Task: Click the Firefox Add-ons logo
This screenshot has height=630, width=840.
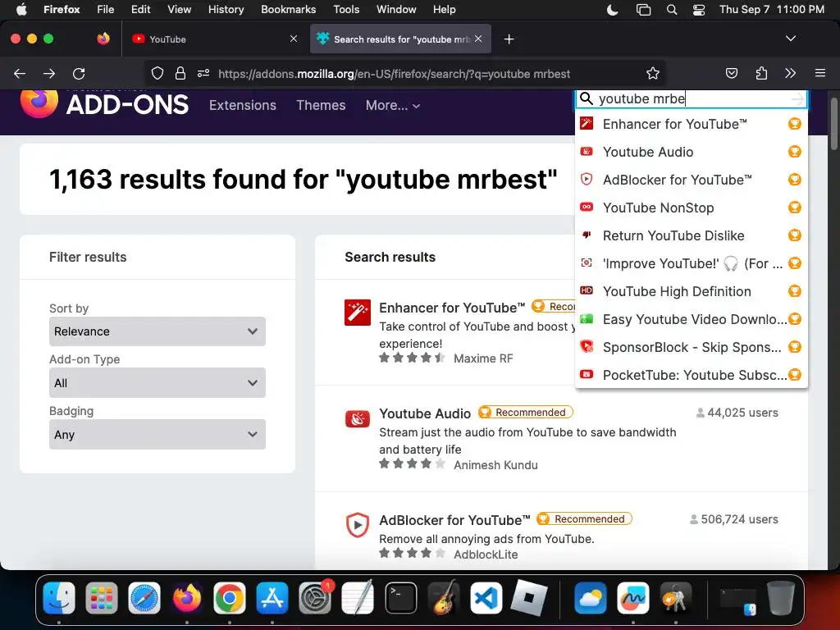Action: pos(104,103)
